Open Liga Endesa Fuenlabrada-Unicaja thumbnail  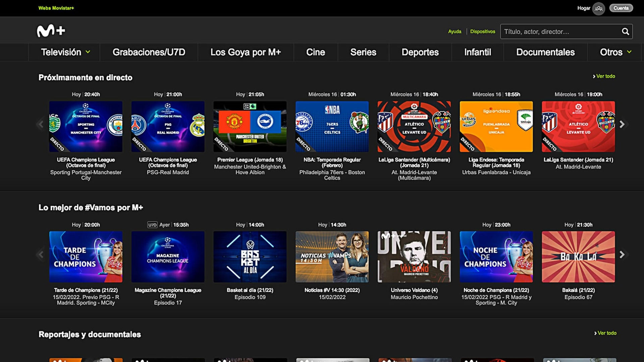tap(496, 127)
